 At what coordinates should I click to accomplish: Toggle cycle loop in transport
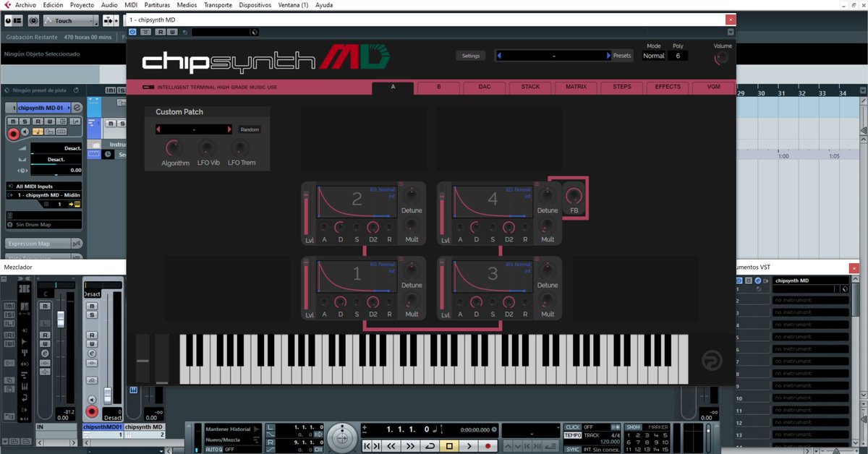coord(430,446)
